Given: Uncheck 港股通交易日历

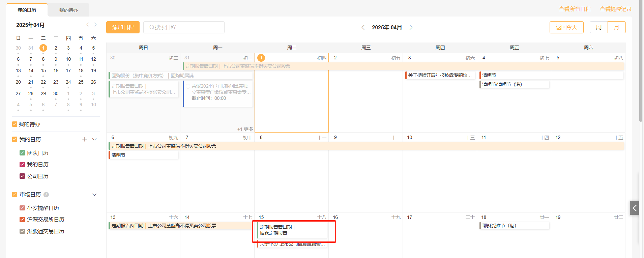Looking at the screenshot, I should tap(22, 231).
